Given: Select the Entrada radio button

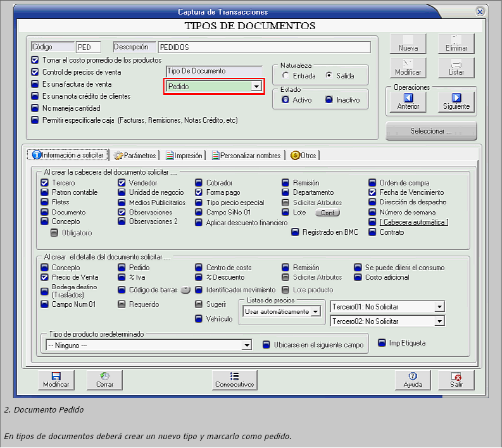Looking at the screenshot, I should pyautogui.click(x=286, y=76).
